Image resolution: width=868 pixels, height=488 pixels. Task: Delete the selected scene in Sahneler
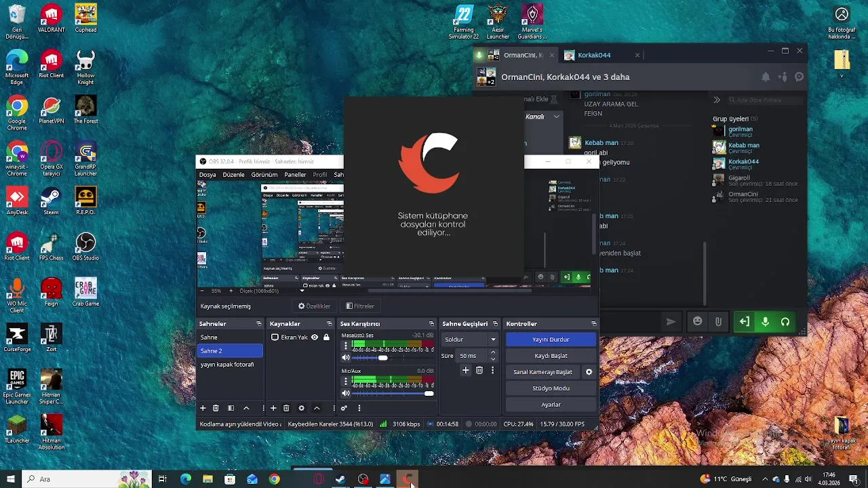216,408
